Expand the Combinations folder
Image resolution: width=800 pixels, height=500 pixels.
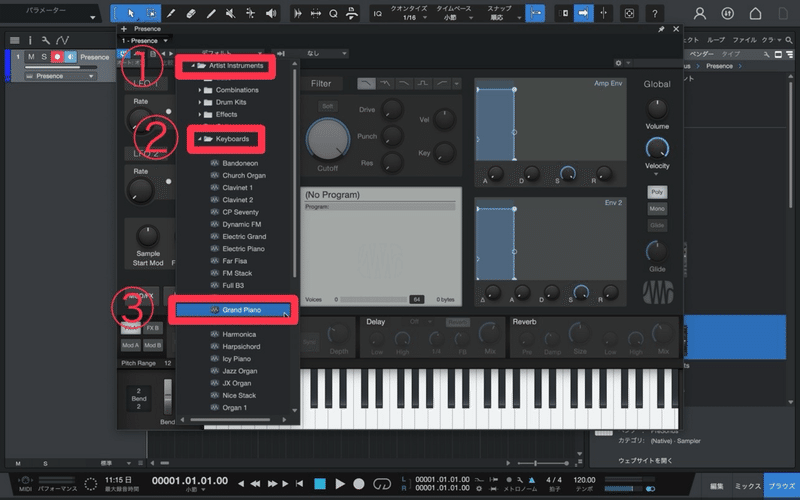(x=200, y=90)
